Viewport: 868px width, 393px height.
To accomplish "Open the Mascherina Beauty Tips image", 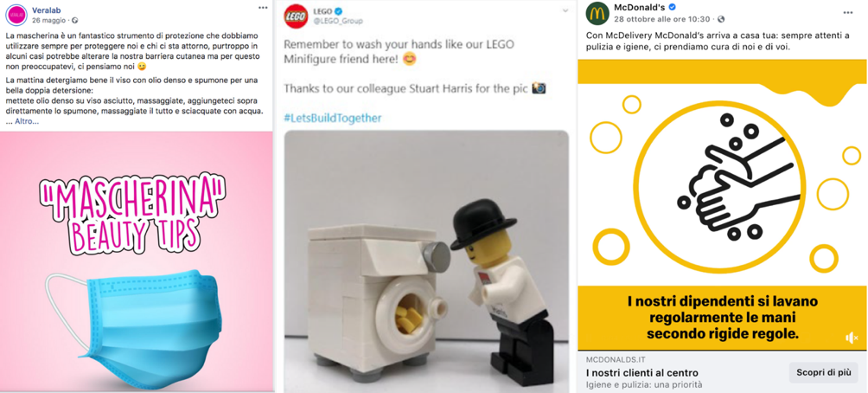I will pos(137,260).
